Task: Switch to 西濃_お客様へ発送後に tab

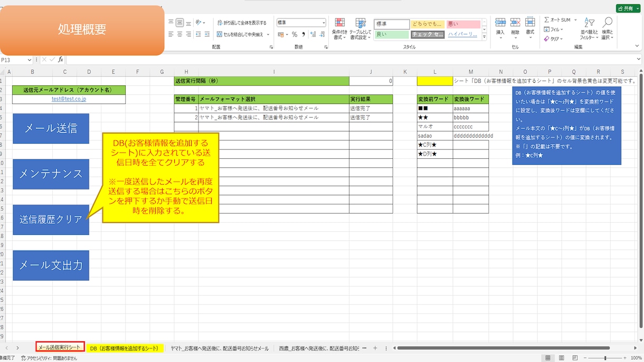Action: [319, 349]
